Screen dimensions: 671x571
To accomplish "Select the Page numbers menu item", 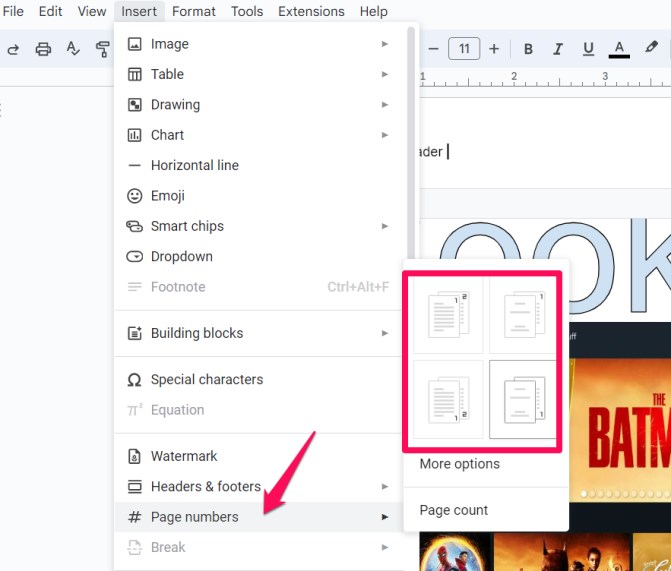I will pyautogui.click(x=259, y=517).
